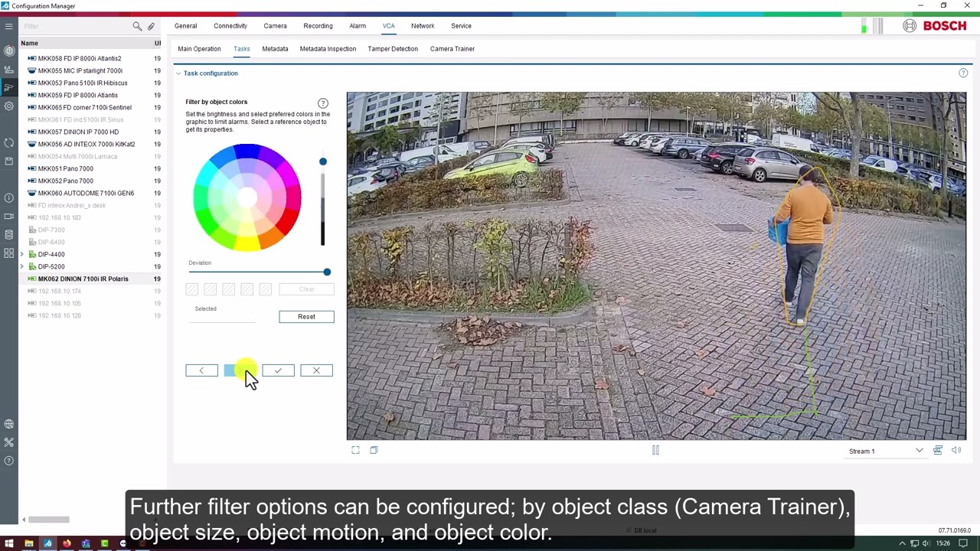980x551 pixels.
Task: Click the next arrow wizard button
Action: click(x=240, y=370)
